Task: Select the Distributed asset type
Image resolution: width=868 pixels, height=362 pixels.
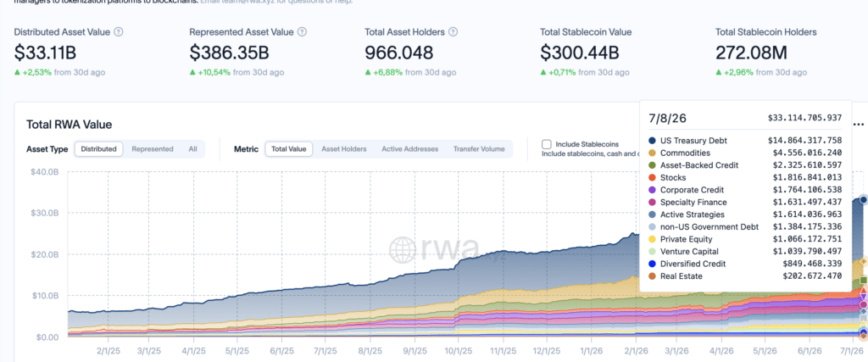Action: [98, 149]
